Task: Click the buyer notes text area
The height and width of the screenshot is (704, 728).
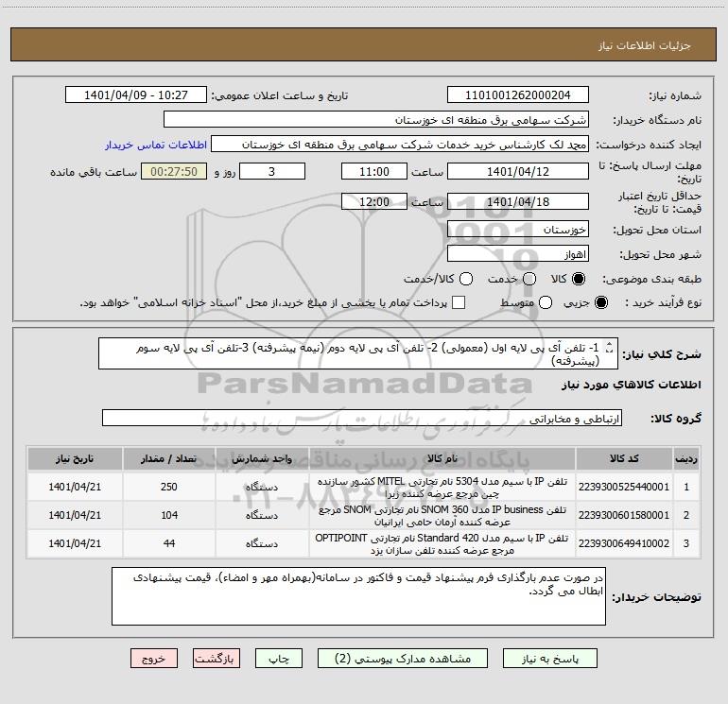Action: 358,596
